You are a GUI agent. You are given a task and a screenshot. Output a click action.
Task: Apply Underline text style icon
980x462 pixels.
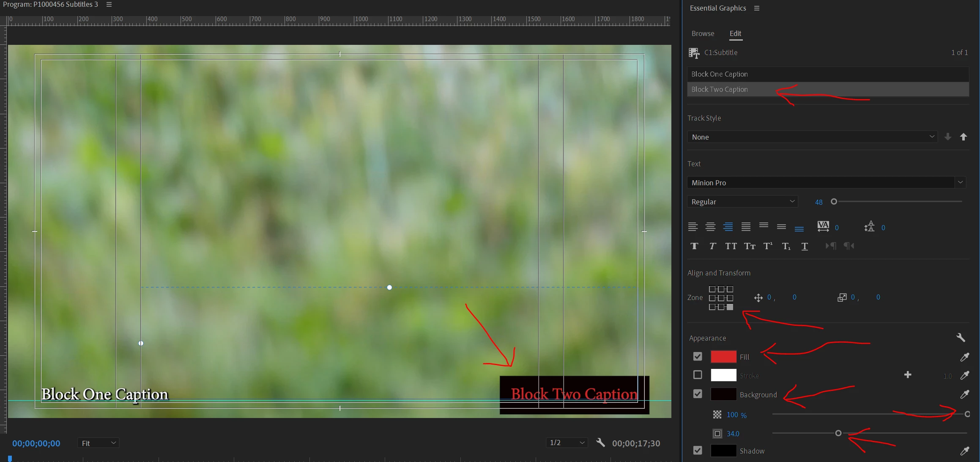[x=805, y=246]
